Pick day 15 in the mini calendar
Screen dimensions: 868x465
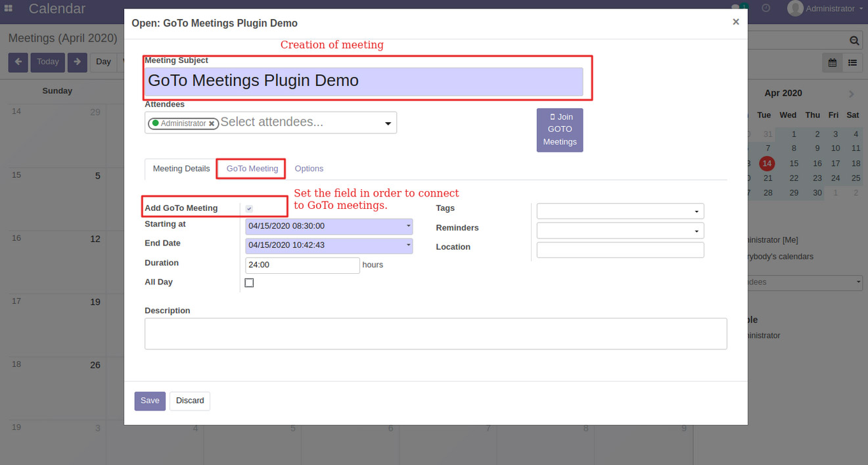point(794,163)
